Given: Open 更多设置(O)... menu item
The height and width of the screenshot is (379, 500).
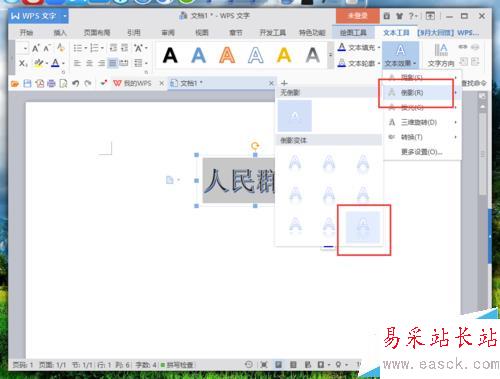Looking at the screenshot, I should pos(422,152).
